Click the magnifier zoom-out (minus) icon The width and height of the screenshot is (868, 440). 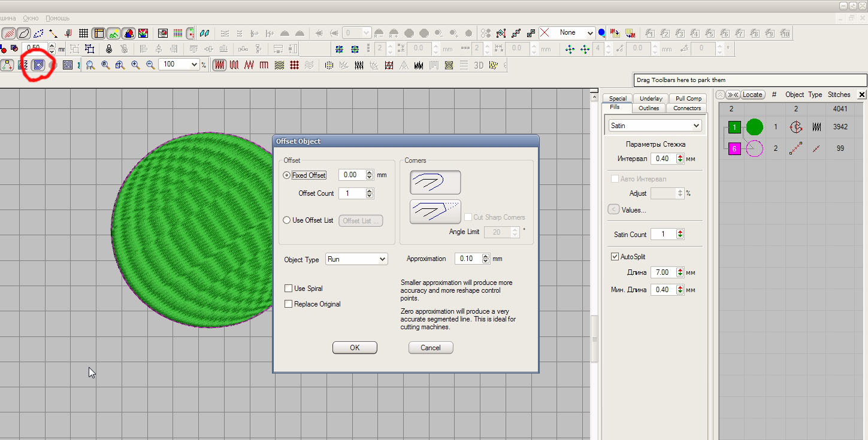(x=150, y=65)
